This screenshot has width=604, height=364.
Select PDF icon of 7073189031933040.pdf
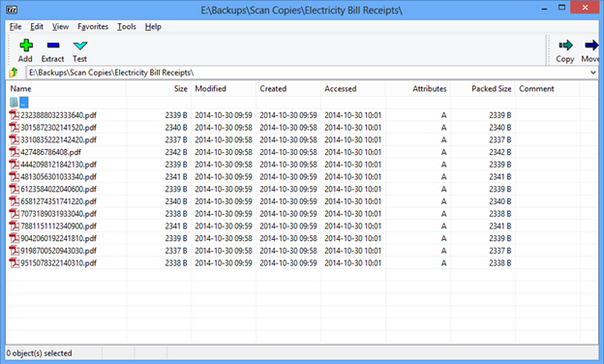coord(15,214)
